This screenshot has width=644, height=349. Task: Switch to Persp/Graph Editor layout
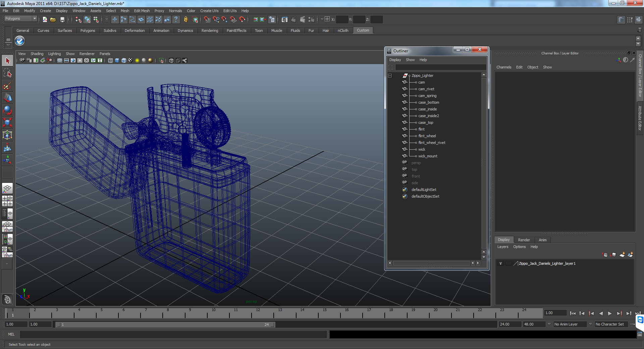point(7,226)
